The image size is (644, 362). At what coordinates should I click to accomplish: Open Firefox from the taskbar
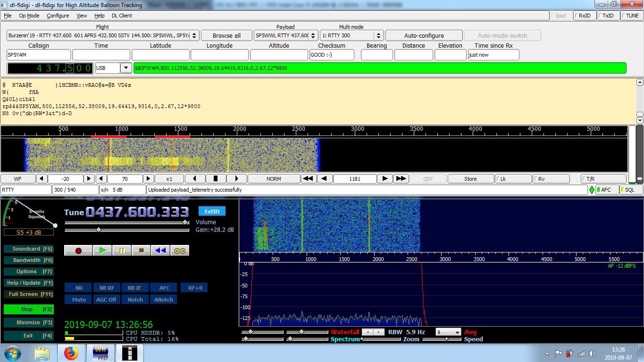click(71, 353)
